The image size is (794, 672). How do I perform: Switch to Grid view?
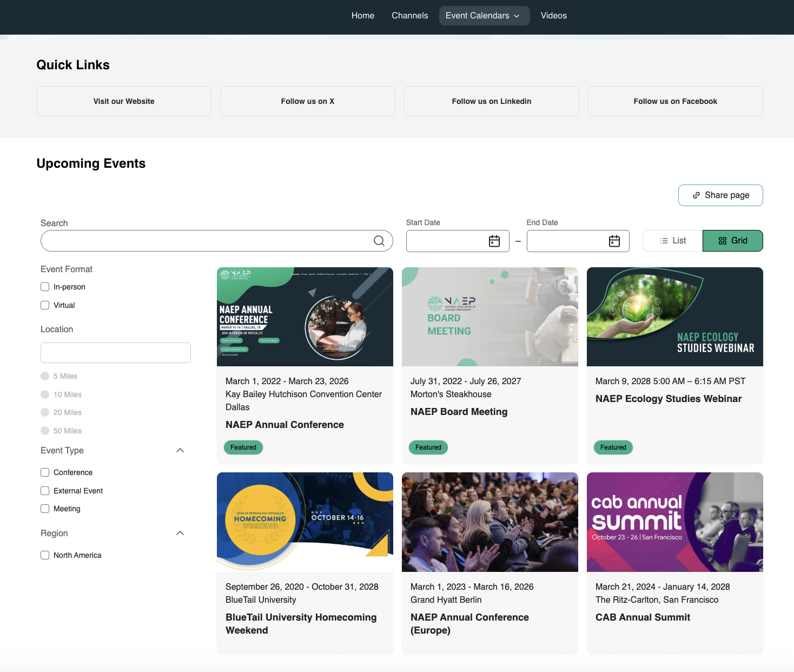(733, 241)
